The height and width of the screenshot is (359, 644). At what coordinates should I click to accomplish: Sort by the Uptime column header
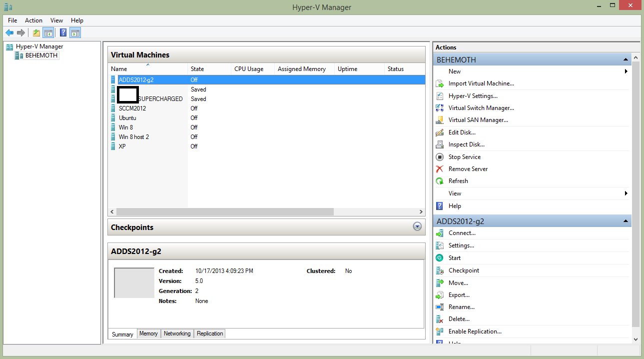(359, 69)
